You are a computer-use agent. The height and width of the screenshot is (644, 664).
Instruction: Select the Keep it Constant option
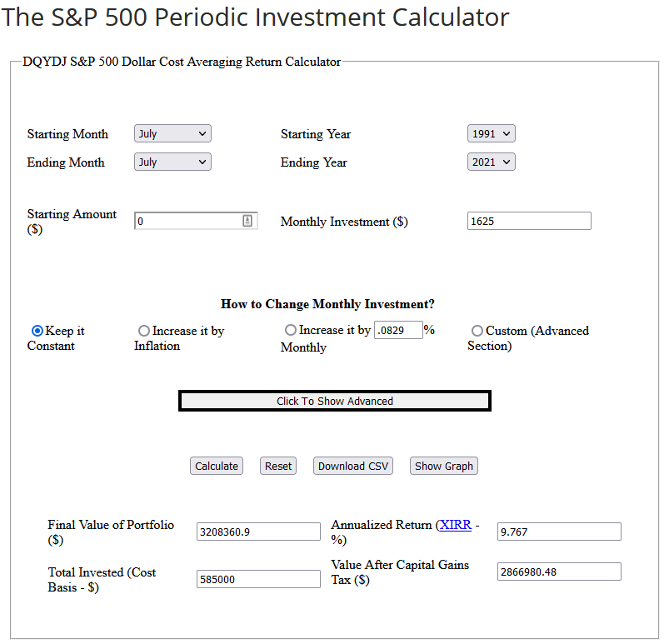(x=37, y=331)
